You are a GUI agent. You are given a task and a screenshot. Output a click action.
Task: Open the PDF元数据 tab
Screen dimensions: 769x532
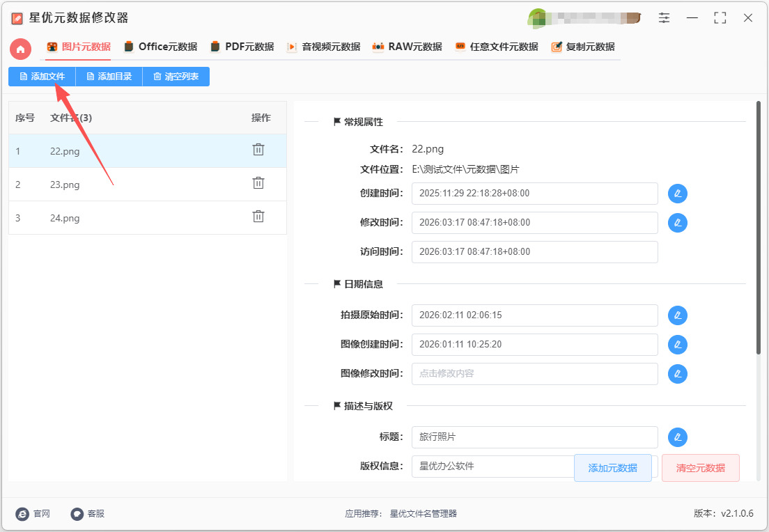[x=242, y=47]
